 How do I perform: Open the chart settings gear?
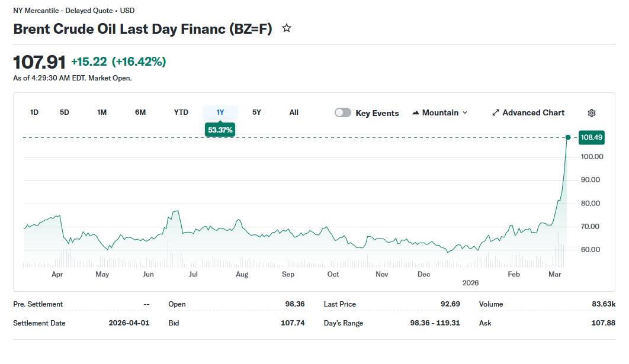[591, 112]
